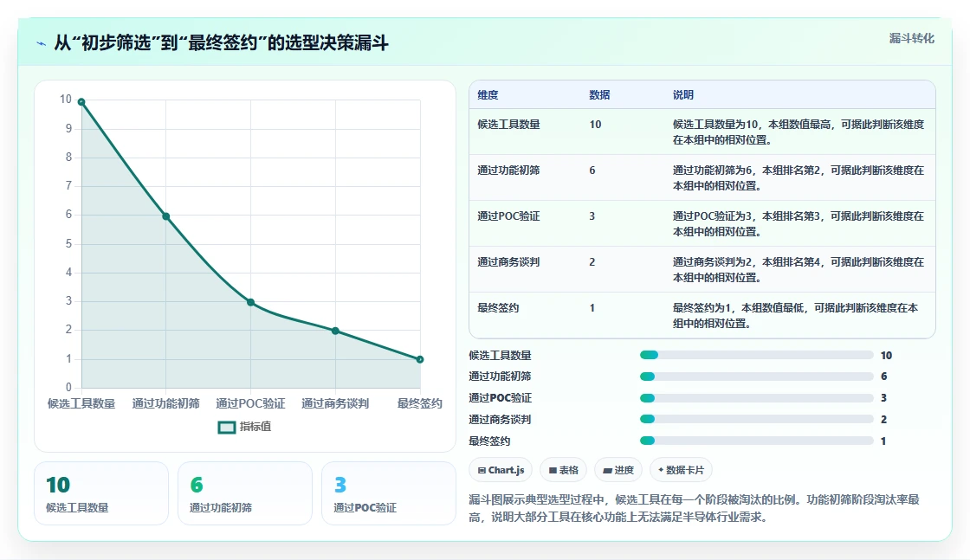Toggle the 指标值 legend swatch
Image resolution: width=970 pixels, height=560 pixels.
pyautogui.click(x=227, y=427)
